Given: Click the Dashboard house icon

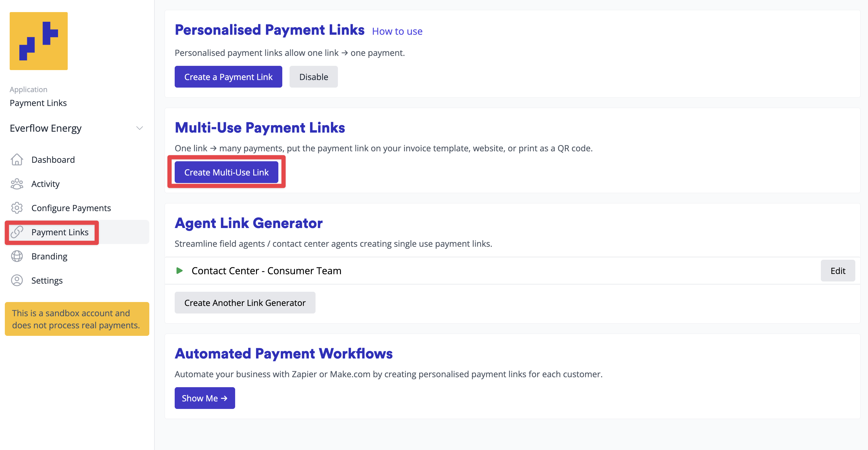Looking at the screenshot, I should coord(17,159).
